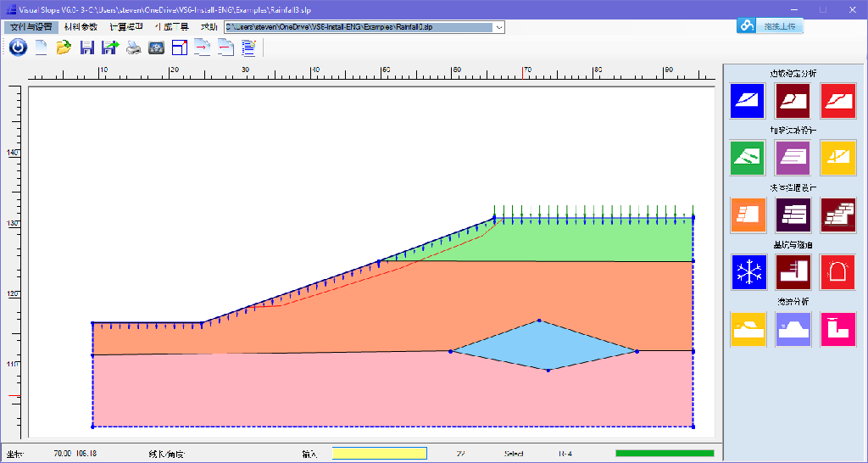Click the blue power button icon
Viewport: 868px width, 463px height.
pyautogui.click(x=18, y=47)
